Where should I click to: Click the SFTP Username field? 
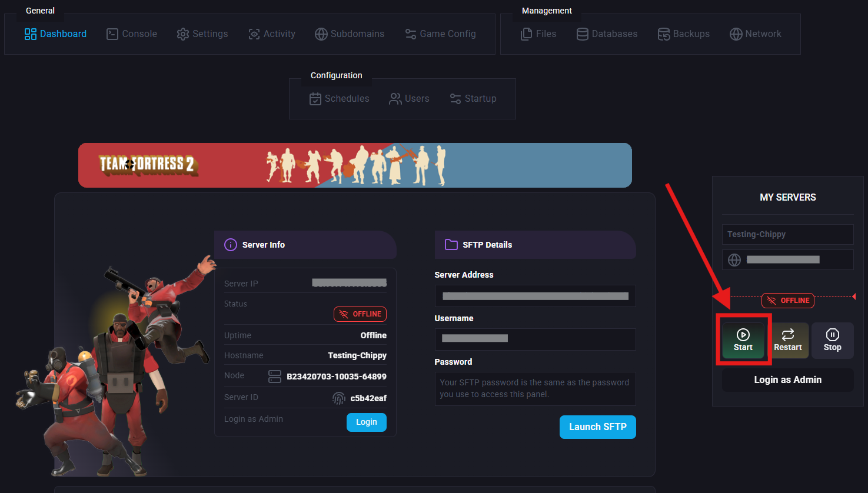click(x=536, y=339)
